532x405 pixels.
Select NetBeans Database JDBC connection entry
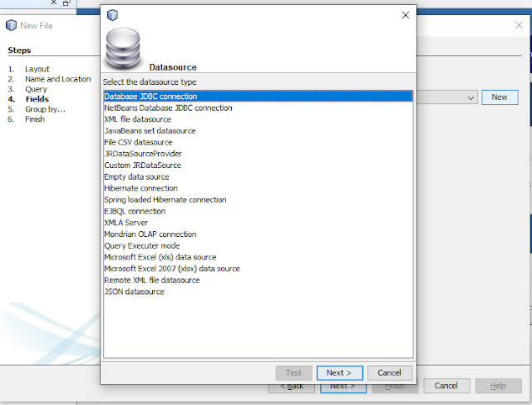point(259,108)
